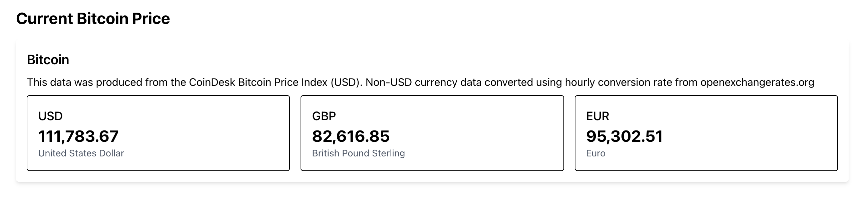The height and width of the screenshot is (197, 868).
Task: Click the United States Dollar caption
Action: click(81, 153)
